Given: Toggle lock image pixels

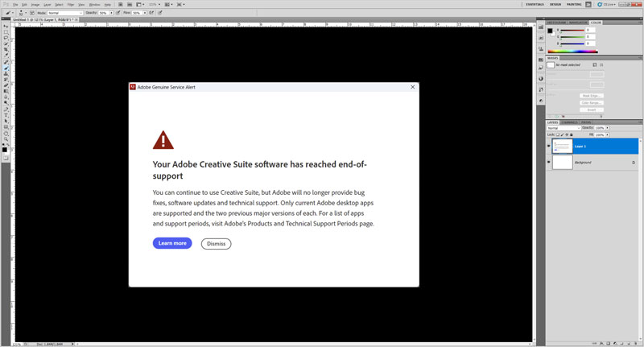Looking at the screenshot, I should coord(562,134).
